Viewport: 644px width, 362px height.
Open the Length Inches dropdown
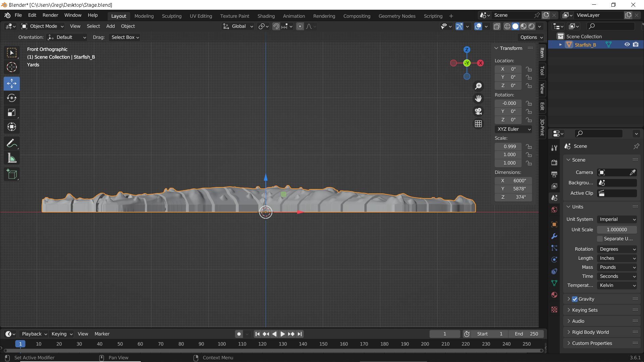point(617,258)
